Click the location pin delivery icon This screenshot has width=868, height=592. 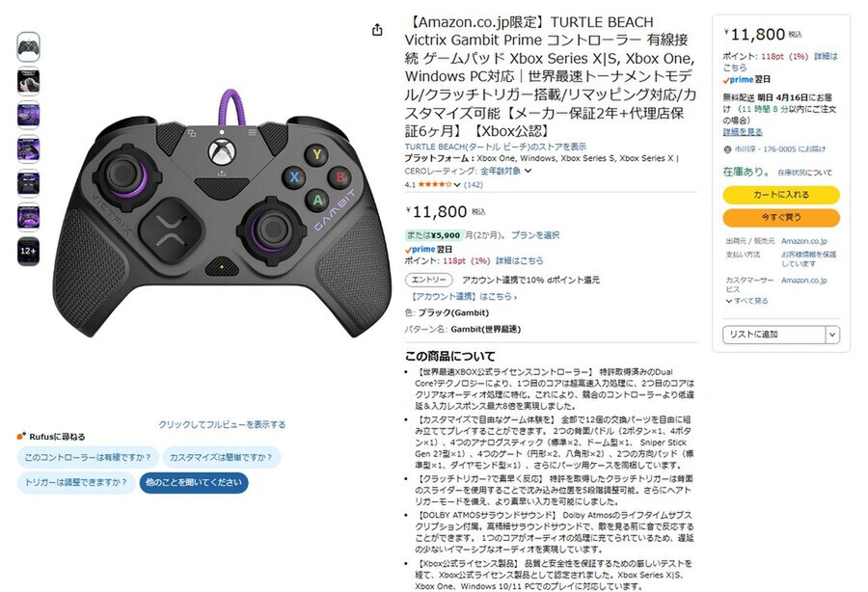click(x=727, y=149)
